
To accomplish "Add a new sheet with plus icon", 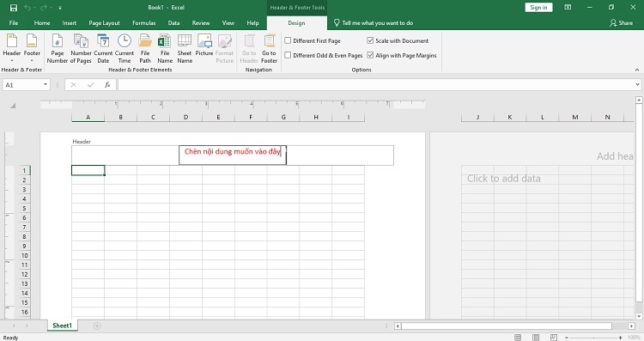I will [x=97, y=326].
